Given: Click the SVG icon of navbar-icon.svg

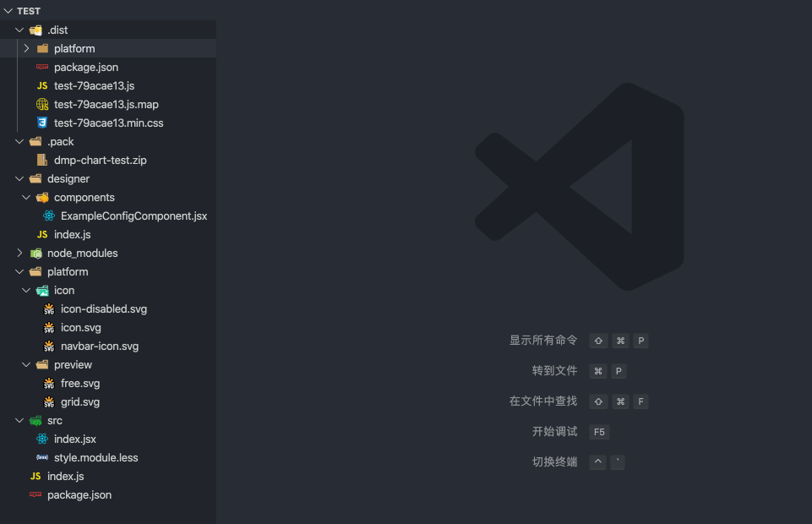Looking at the screenshot, I should pyautogui.click(x=49, y=346).
